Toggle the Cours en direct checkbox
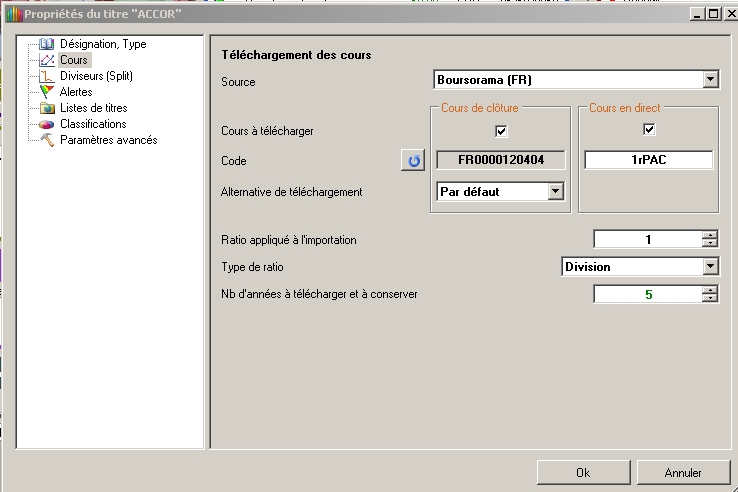This screenshot has height=492, width=738. coord(648,130)
